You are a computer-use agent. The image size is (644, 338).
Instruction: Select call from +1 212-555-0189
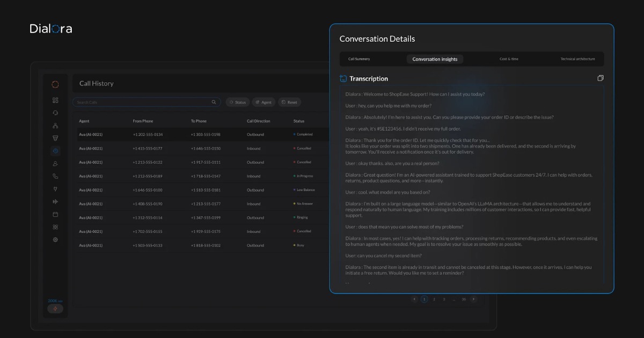click(148, 176)
